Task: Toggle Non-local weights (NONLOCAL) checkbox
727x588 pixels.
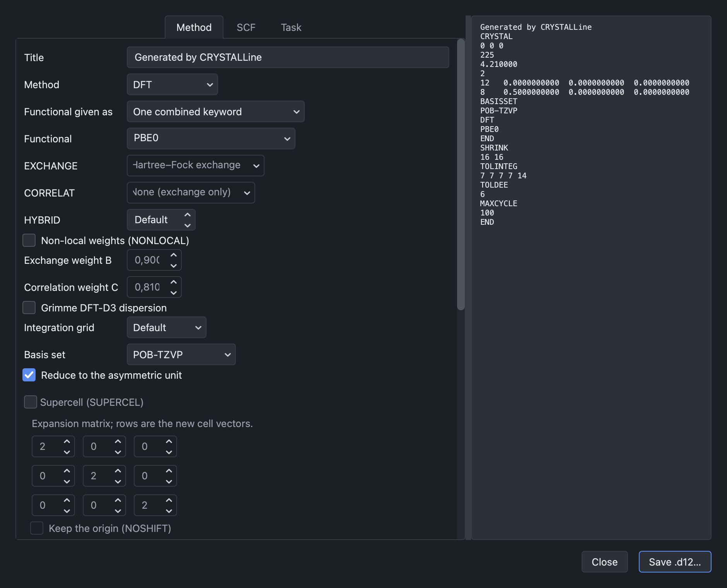Action: click(x=29, y=240)
